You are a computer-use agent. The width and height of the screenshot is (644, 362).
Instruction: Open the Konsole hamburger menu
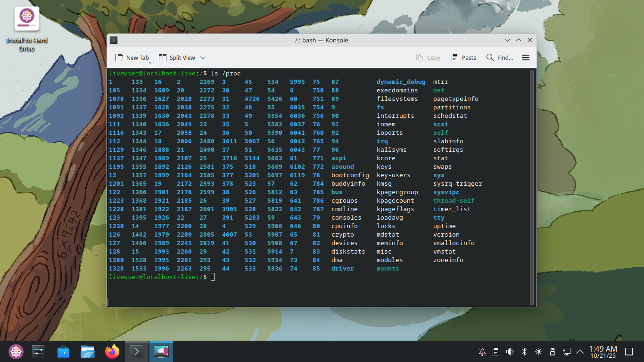(x=526, y=58)
